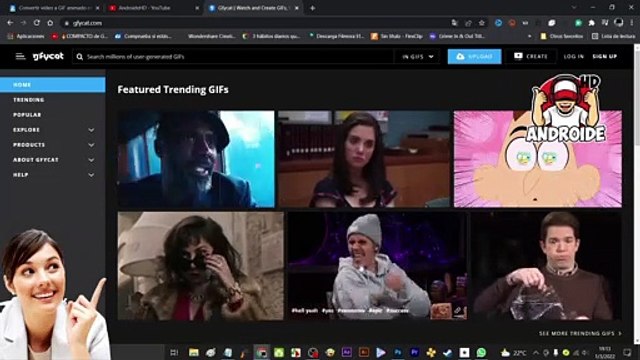Viewport: 640px width, 360px height.
Task: Open the Lista de lectura button
Action: click(613, 36)
